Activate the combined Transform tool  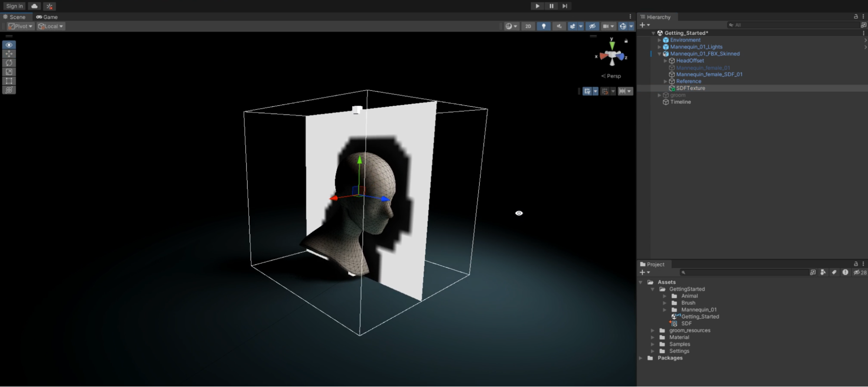[x=9, y=90]
